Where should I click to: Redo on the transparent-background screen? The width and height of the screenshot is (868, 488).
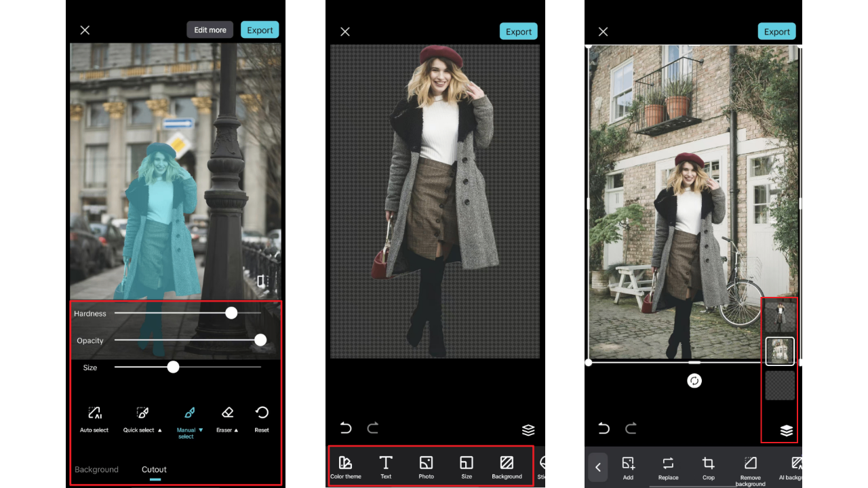(372, 428)
